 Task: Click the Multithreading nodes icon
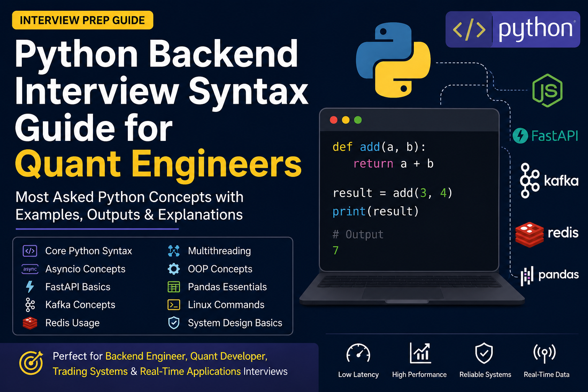(x=174, y=251)
